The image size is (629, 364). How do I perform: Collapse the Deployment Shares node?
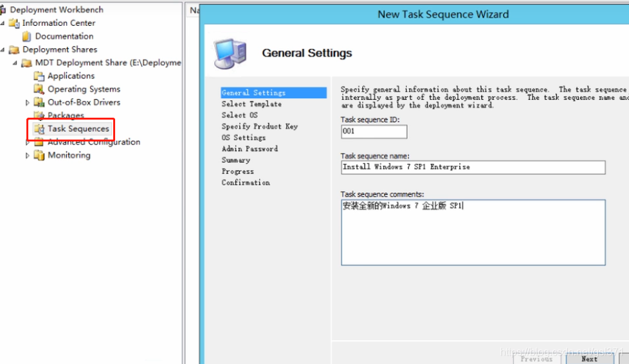coord(3,50)
